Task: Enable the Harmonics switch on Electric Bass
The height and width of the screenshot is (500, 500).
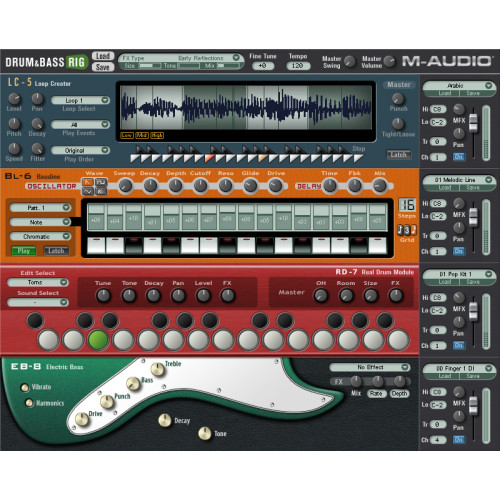Action: click(x=29, y=403)
